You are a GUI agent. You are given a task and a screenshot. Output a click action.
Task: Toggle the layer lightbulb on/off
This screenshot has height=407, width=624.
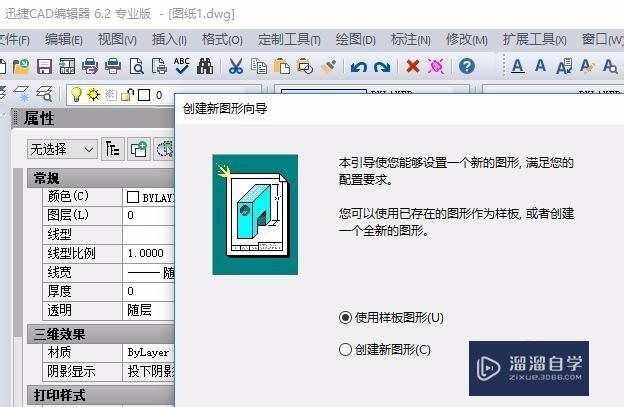(76, 95)
